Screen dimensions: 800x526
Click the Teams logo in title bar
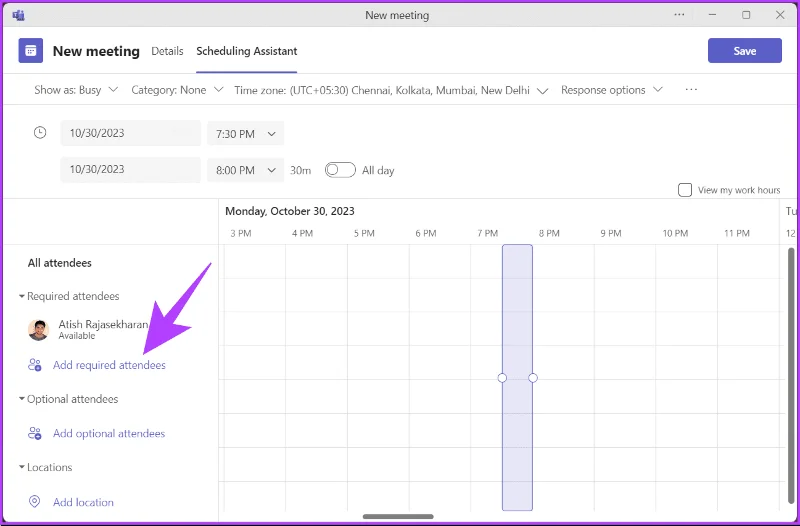point(18,15)
